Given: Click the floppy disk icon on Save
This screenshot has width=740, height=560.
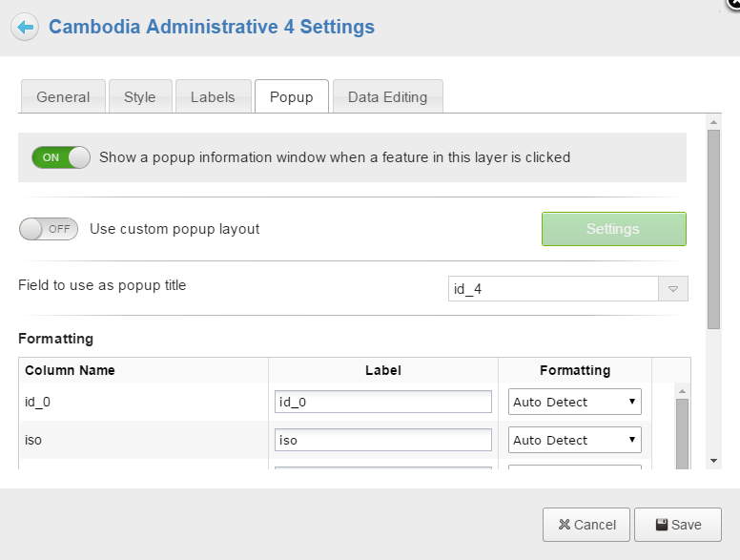Looking at the screenshot, I should click(662, 524).
